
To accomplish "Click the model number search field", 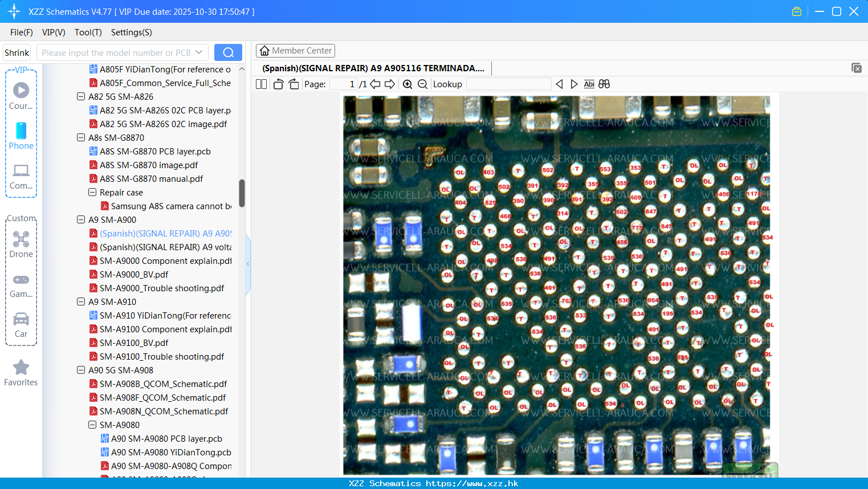I will [x=116, y=52].
